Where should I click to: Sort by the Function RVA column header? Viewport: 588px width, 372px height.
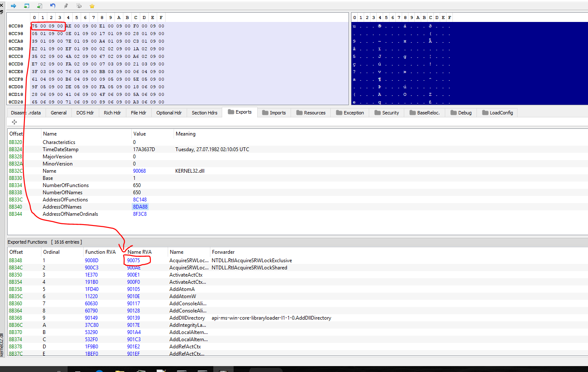pyautogui.click(x=101, y=252)
